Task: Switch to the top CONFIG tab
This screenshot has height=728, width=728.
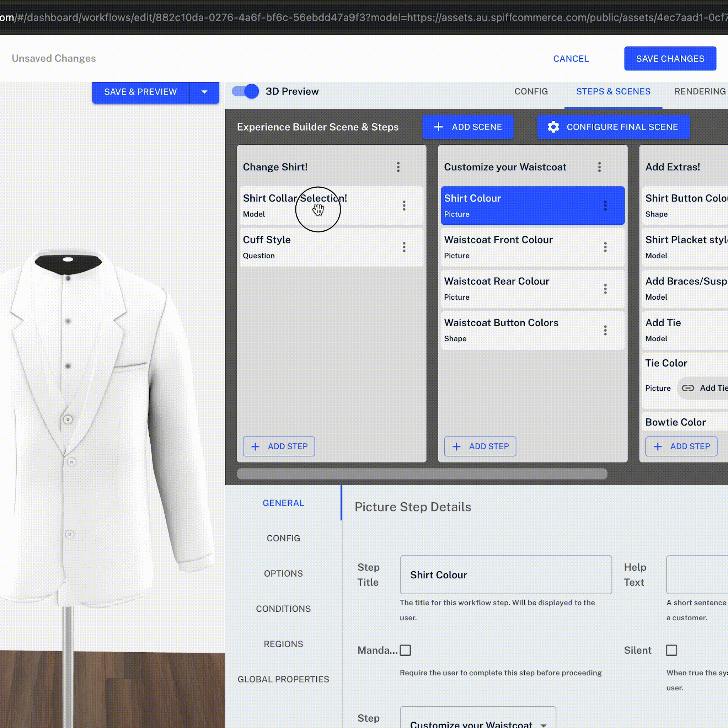Action: (x=531, y=92)
